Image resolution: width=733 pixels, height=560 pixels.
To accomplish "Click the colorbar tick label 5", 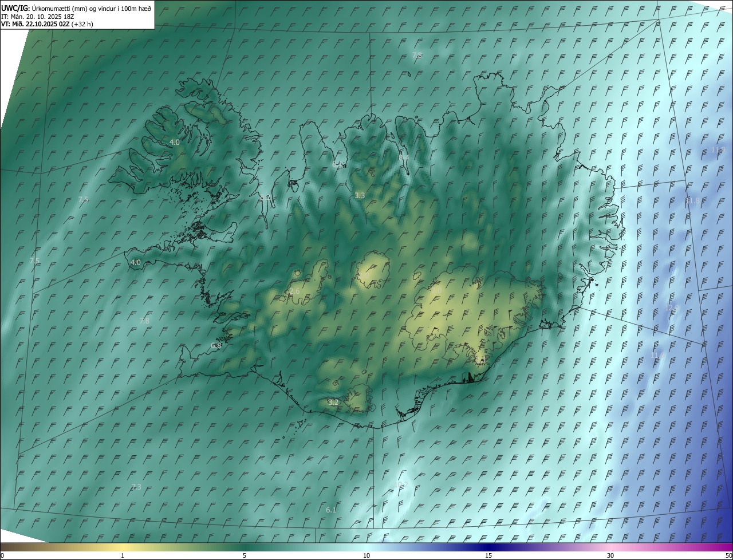I will click(245, 556).
